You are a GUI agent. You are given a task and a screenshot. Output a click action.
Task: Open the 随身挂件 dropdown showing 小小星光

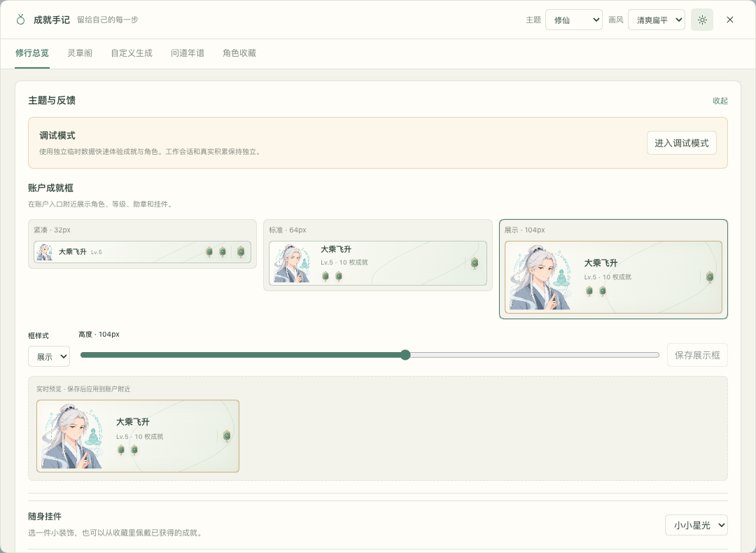click(696, 525)
